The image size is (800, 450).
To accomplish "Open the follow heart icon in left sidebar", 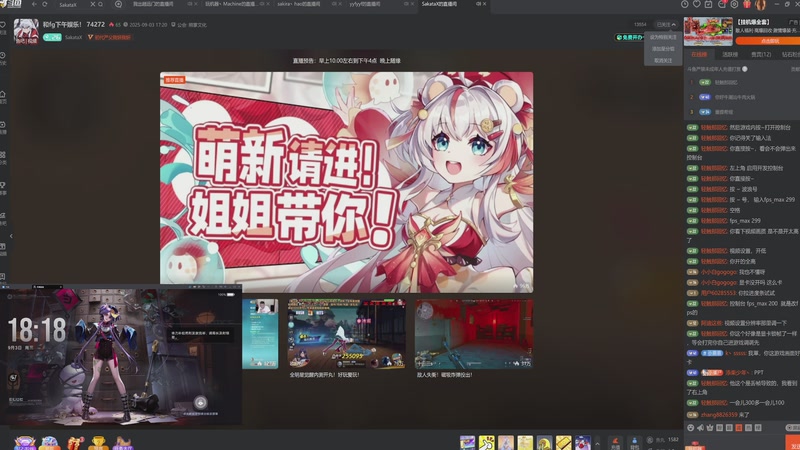I will click(3, 25).
